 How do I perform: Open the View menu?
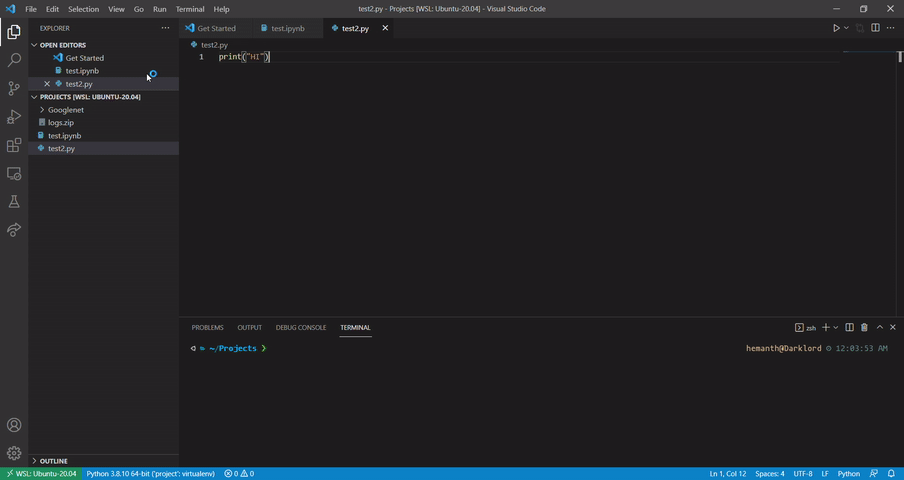pos(116,9)
